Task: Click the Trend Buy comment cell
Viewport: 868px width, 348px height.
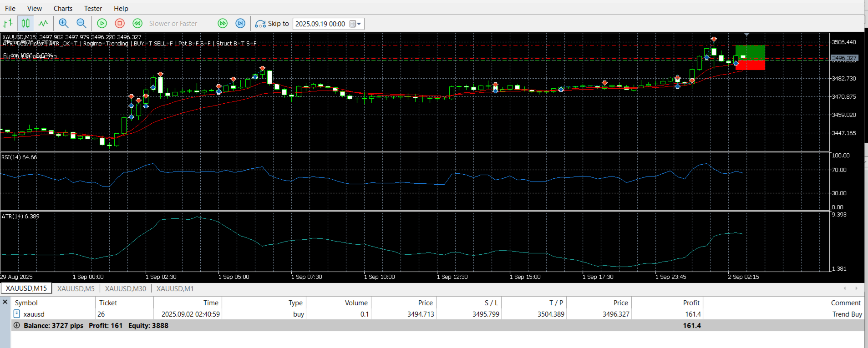Action: point(847,314)
